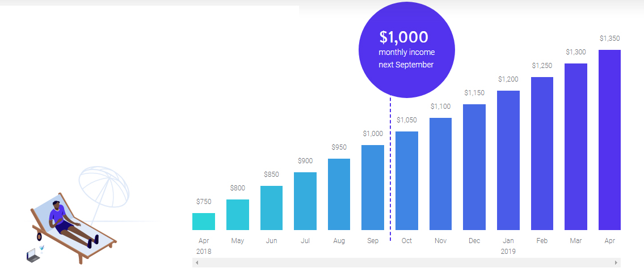The width and height of the screenshot is (644, 272).
Task: Click the scrollbar right arrow
Action: [x=616, y=263]
